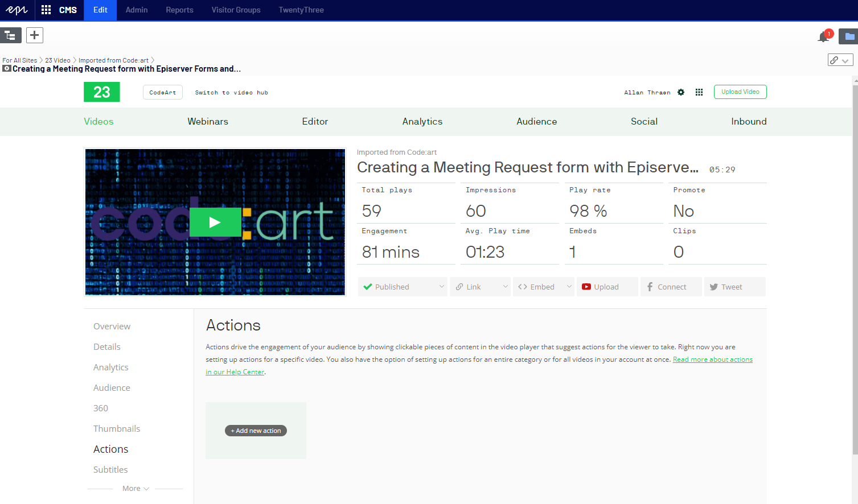The width and height of the screenshot is (858, 504).
Task: Select Analytics in the video sidebar
Action: click(111, 367)
